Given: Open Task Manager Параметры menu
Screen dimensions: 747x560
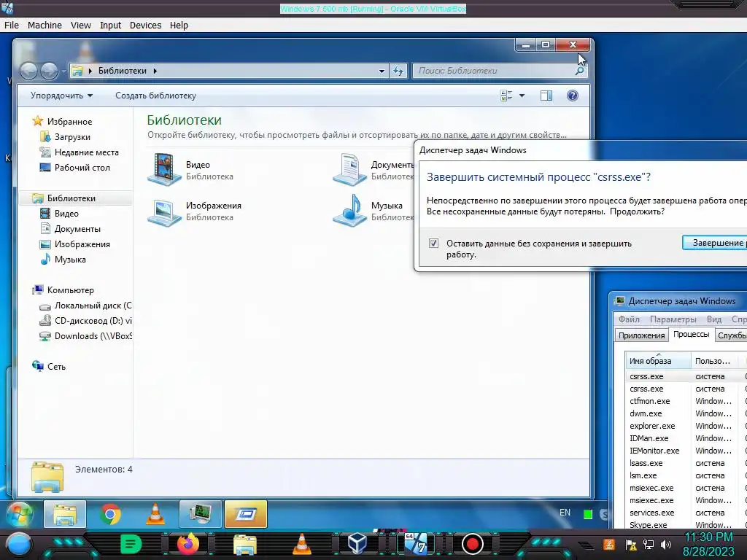Looking at the screenshot, I should tap(673, 319).
